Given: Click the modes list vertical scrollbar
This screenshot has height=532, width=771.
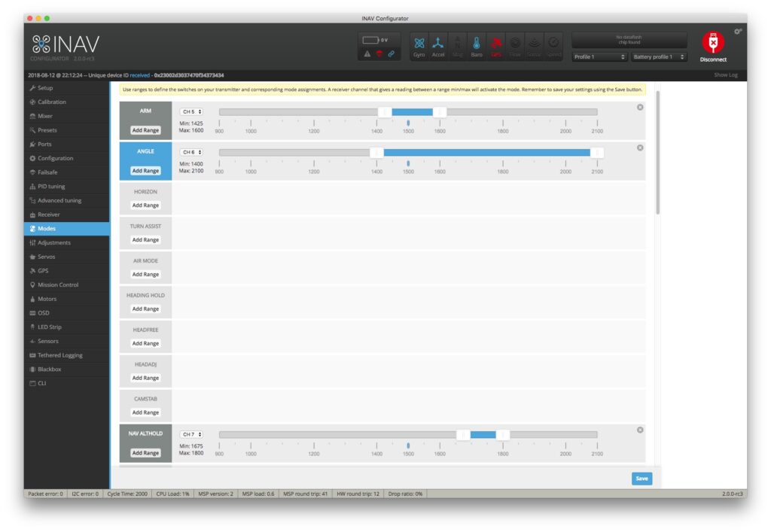Looking at the screenshot, I should point(657,150).
